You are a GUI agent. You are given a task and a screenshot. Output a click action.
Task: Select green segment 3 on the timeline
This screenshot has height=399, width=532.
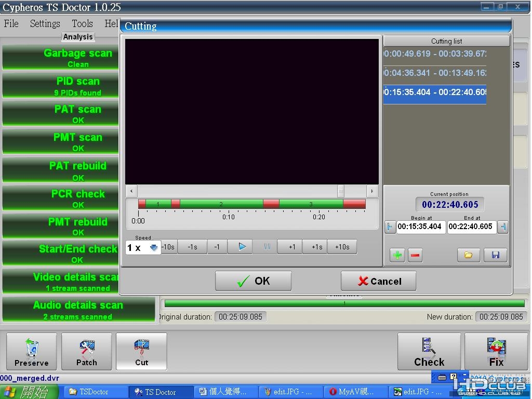click(x=311, y=204)
